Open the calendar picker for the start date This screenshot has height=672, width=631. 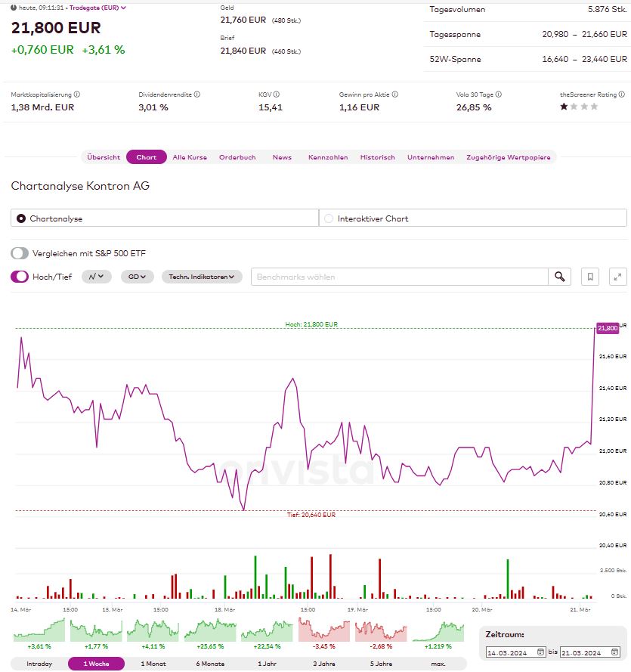[540, 651]
